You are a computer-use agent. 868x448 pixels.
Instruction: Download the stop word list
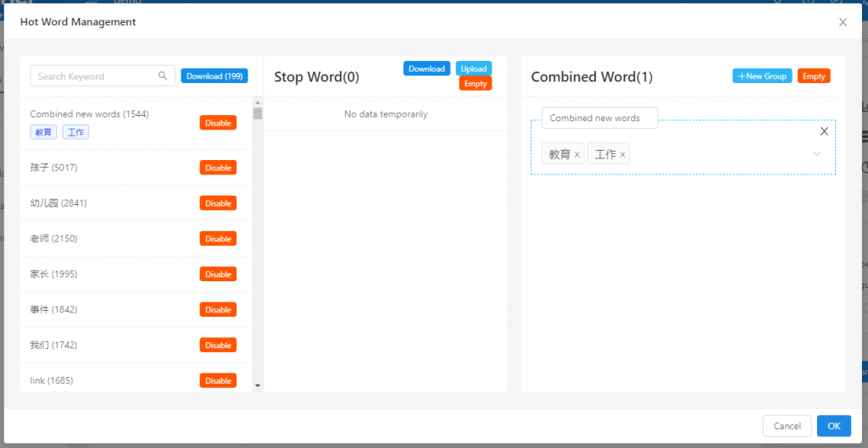click(426, 69)
